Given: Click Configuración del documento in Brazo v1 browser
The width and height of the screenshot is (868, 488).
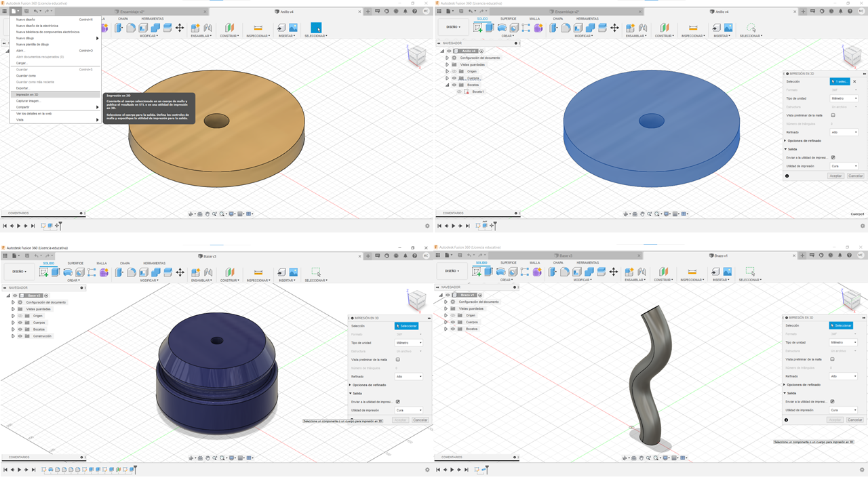Looking at the screenshot, I should coord(479,302).
